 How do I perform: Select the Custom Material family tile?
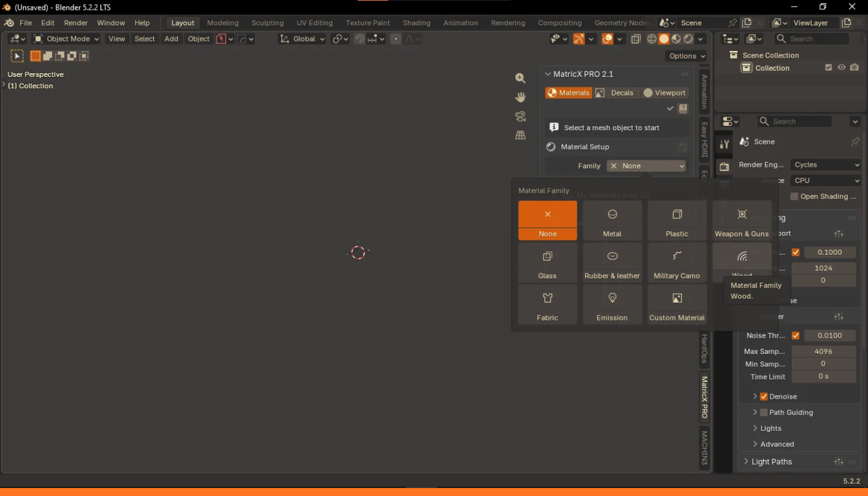click(x=677, y=304)
